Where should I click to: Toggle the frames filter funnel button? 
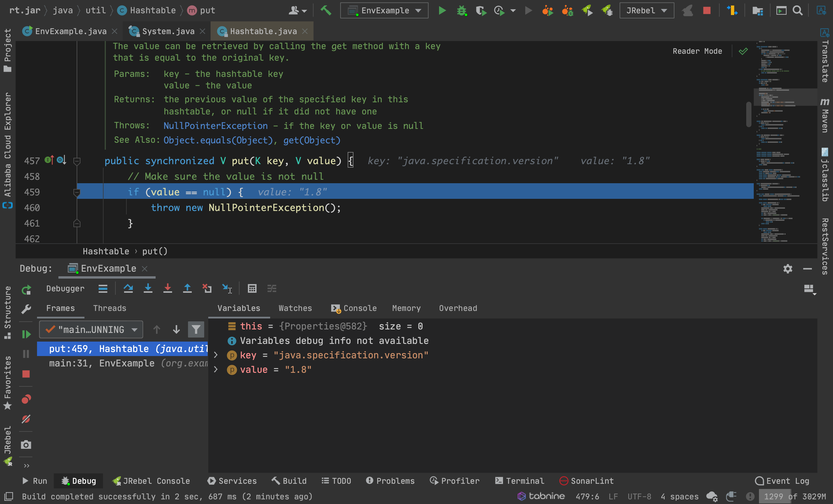coord(196,329)
